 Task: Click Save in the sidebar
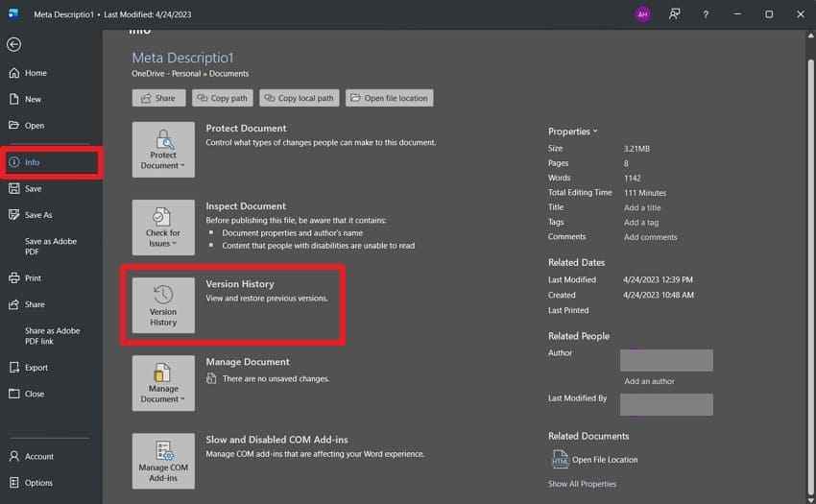pyautogui.click(x=25, y=188)
